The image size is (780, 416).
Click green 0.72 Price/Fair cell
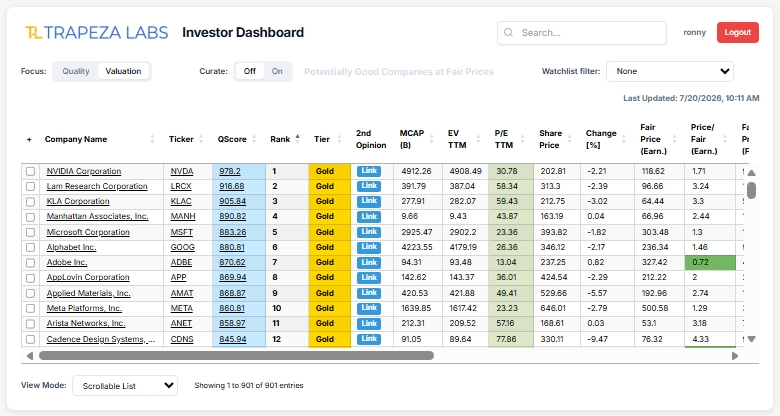click(710, 262)
